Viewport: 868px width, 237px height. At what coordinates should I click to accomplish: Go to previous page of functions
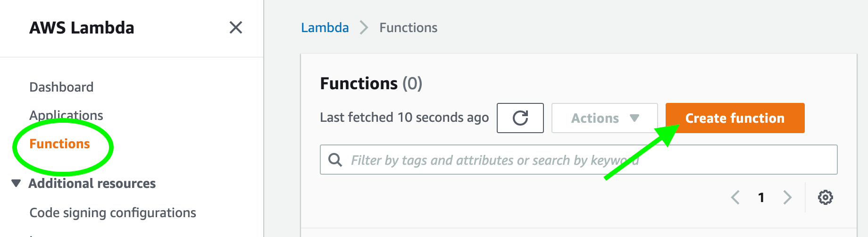coord(735,197)
